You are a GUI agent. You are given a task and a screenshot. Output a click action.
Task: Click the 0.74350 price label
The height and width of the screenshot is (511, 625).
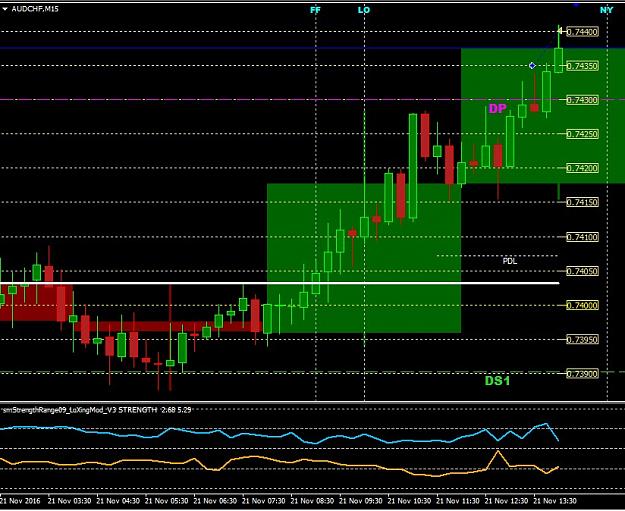(582, 66)
